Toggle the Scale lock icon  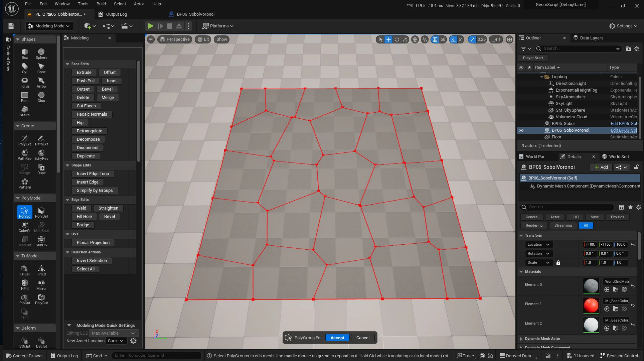pyautogui.click(x=558, y=263)
